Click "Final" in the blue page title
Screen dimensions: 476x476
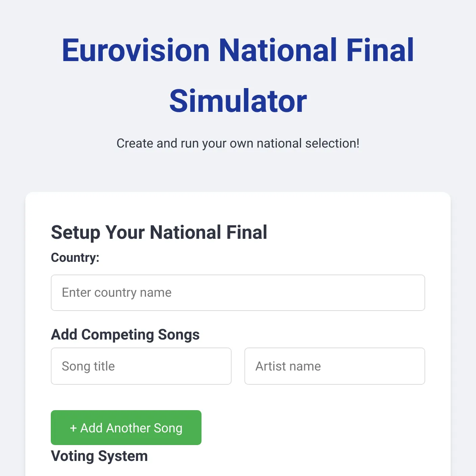(x=380, y=50)
